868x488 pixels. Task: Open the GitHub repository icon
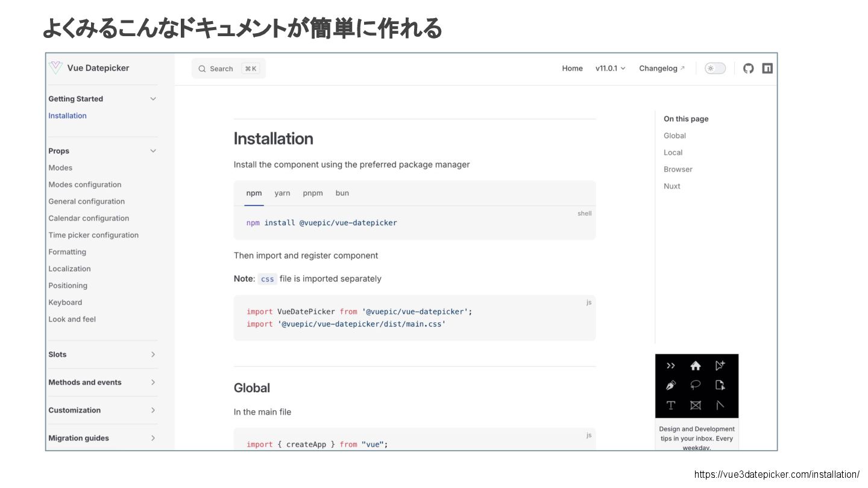pyautogui.click(x=748, y=69)
